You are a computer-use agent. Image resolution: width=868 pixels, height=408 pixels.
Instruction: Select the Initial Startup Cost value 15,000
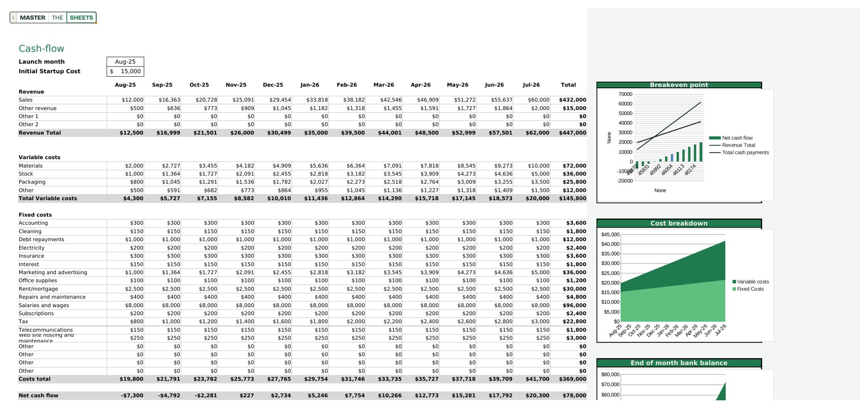pos(125,71)
